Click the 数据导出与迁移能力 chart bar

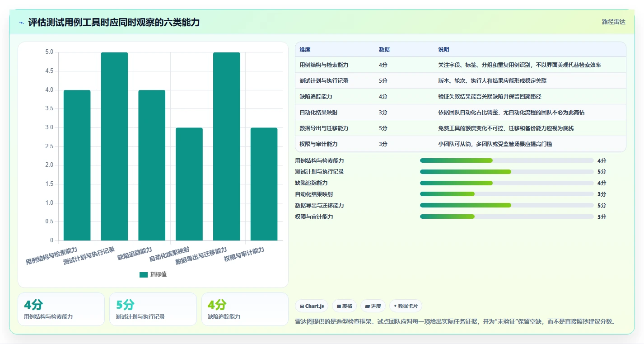tap(227, 146)
